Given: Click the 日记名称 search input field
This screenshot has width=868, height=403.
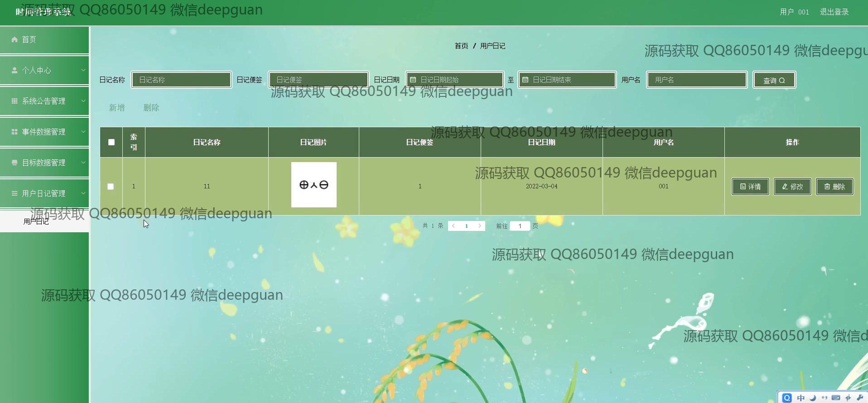Looking at the screenshot, I should (182, 80).
